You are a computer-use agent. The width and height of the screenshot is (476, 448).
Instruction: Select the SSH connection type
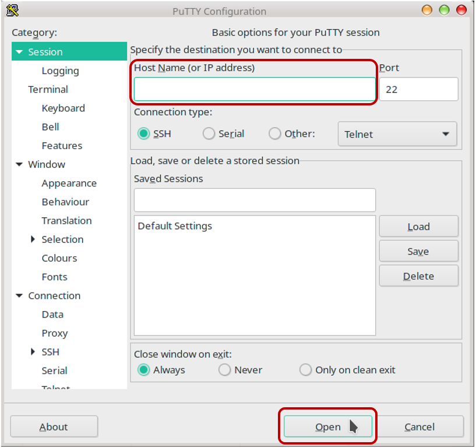click(x=143, y=133)
